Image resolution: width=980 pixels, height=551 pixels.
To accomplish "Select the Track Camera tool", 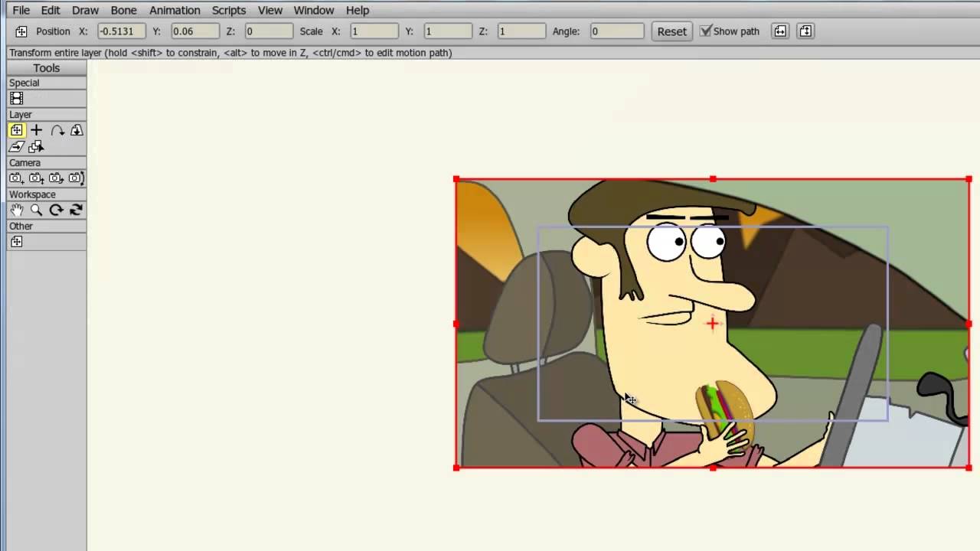I will pos(16,178).
